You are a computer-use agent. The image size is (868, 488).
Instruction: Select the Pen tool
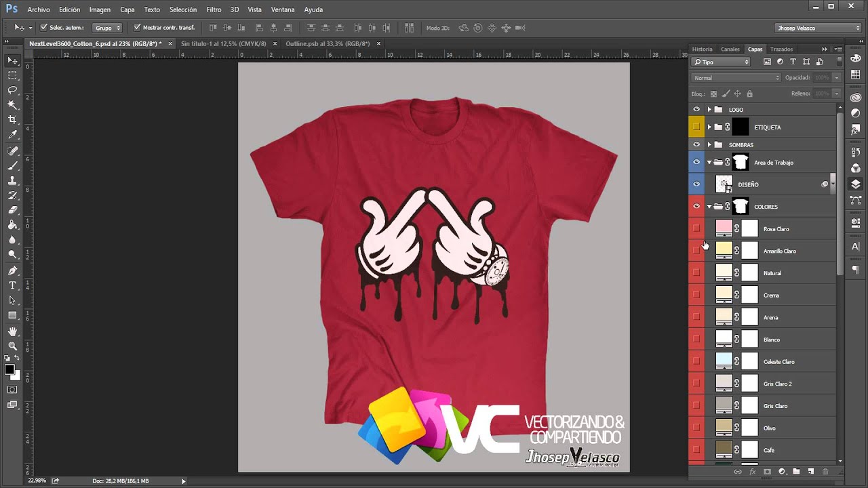tap(12, 270)
